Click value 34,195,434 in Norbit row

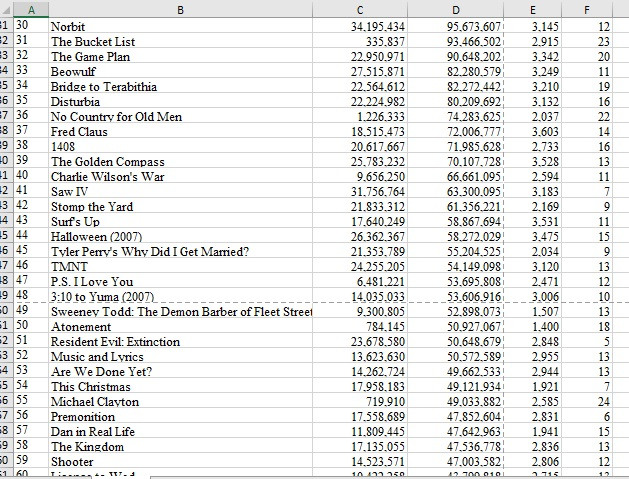(x=360, y=26)
